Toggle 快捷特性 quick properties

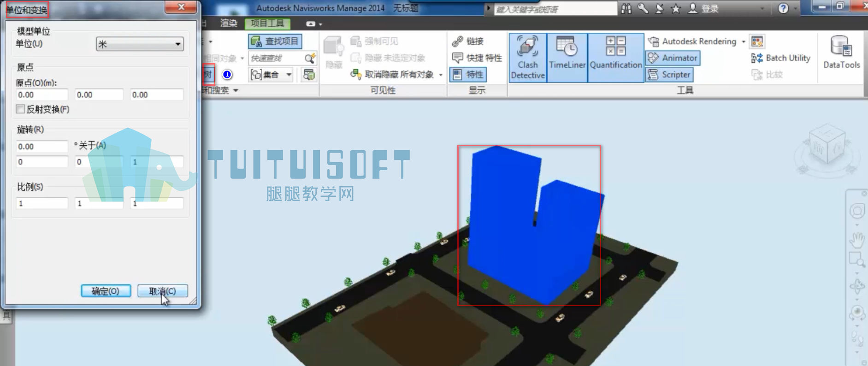coord(477,58)
